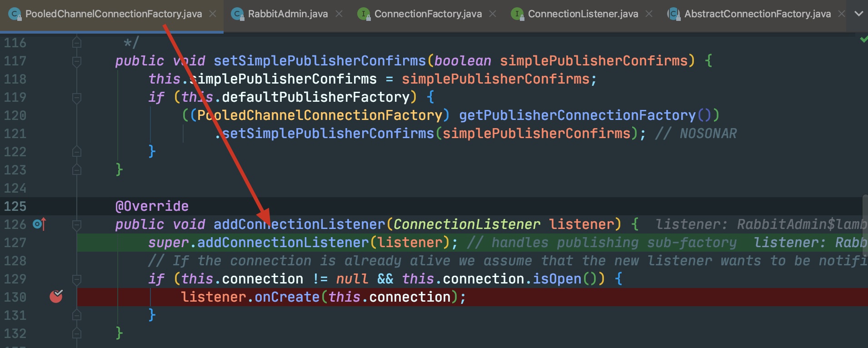Close the AbstractConnectionFactory.java tab
The height and width of the screenshot is (348, 868).
tap(842, 14)
